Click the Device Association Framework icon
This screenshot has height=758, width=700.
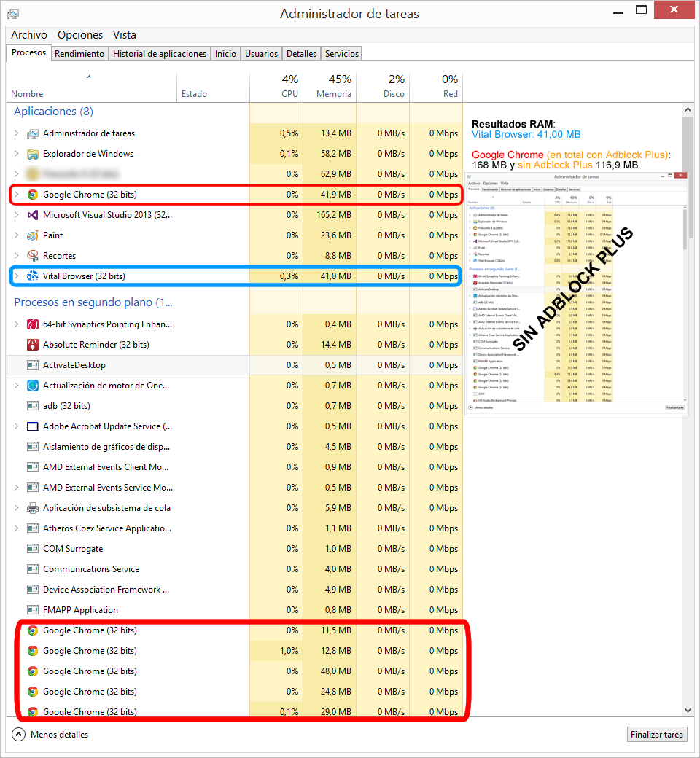point(32,590)
